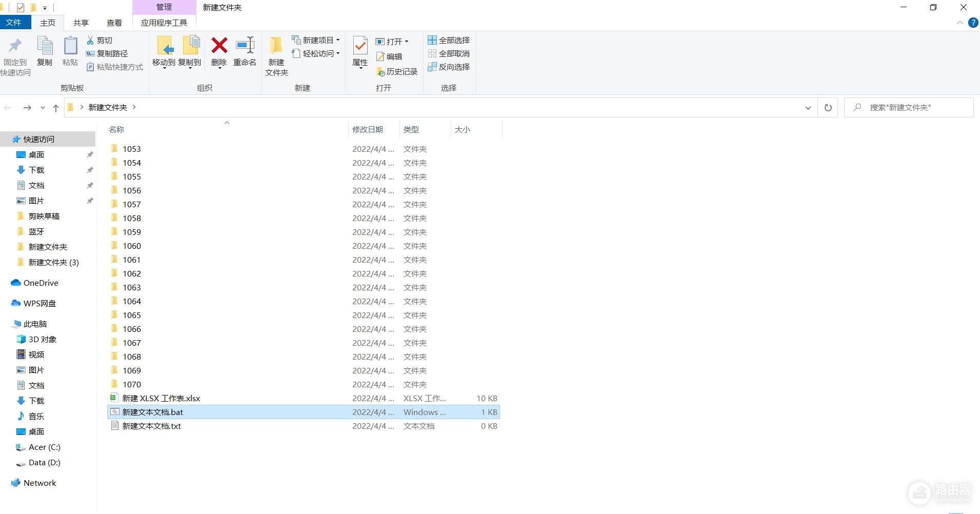
Task: Open the dropdown next to the Open button
Action: tap(407, 42)
